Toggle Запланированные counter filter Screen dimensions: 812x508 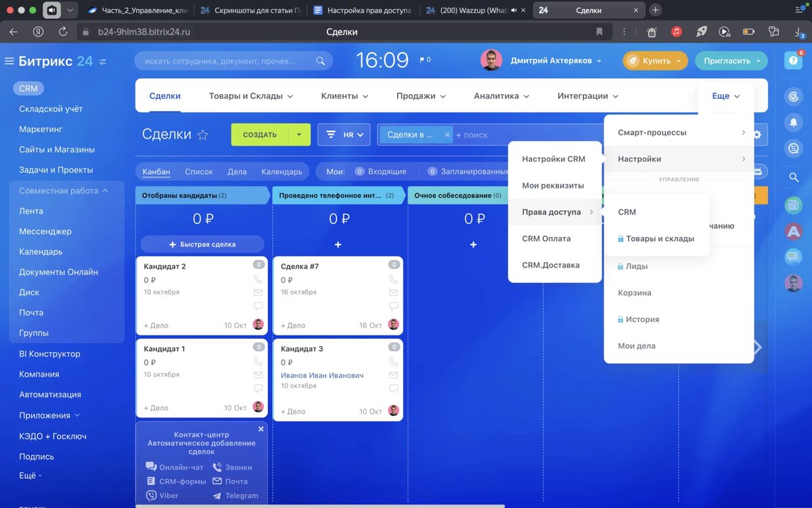[x=468, y=171]
